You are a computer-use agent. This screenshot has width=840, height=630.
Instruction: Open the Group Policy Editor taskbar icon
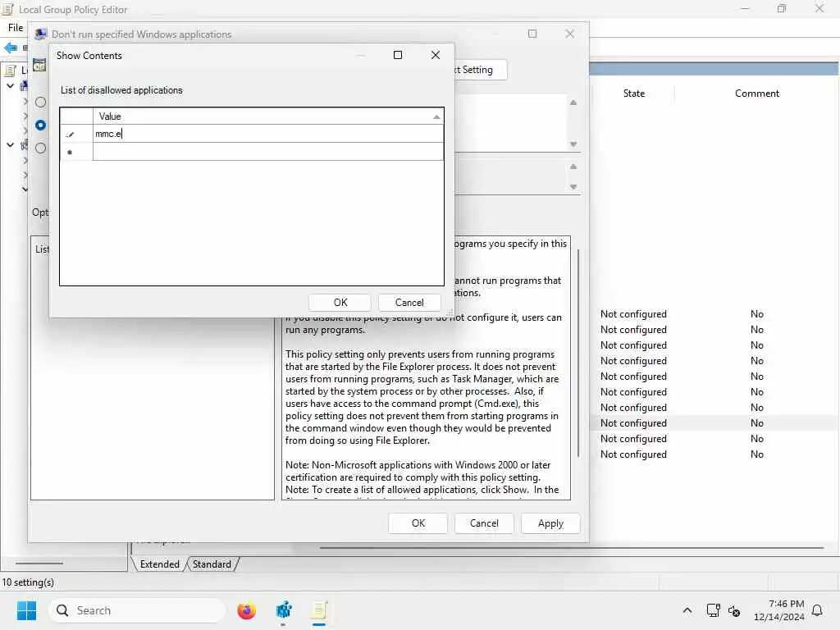[319, 610]
